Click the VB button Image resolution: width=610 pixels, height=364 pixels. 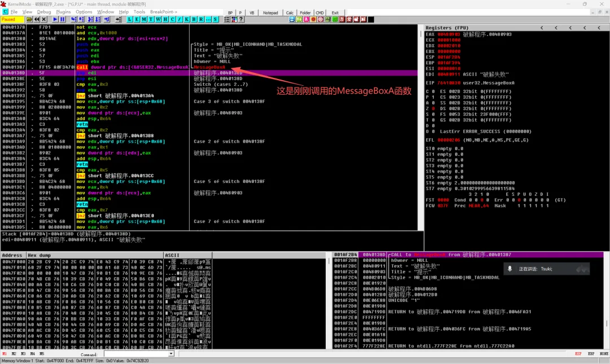point(252,13)
